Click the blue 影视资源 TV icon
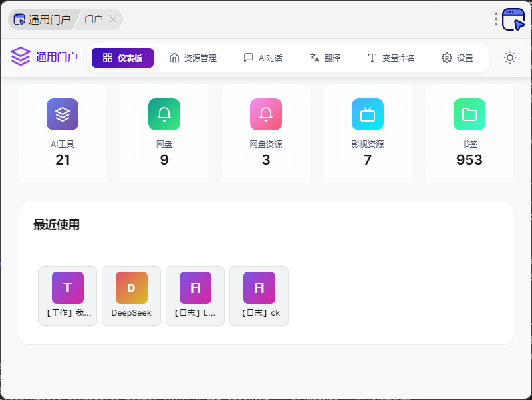This screenshot has width=532, height=400. 368,114
